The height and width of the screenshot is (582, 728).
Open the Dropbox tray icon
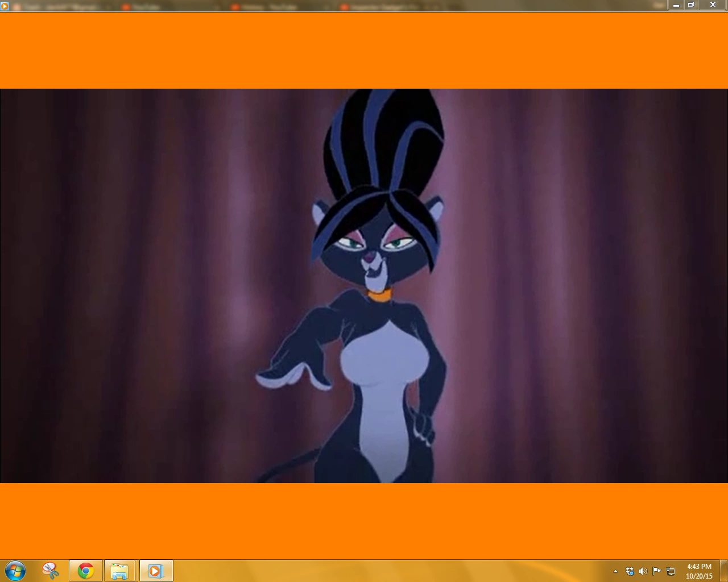click(x=630, y=571)
